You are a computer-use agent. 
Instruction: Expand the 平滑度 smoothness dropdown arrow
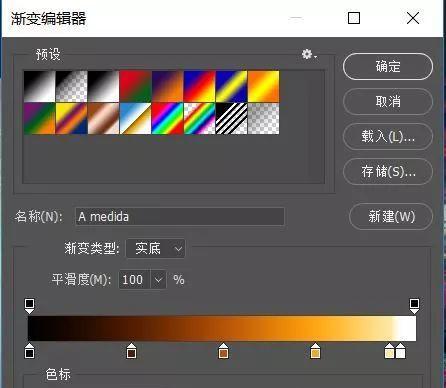158,279
